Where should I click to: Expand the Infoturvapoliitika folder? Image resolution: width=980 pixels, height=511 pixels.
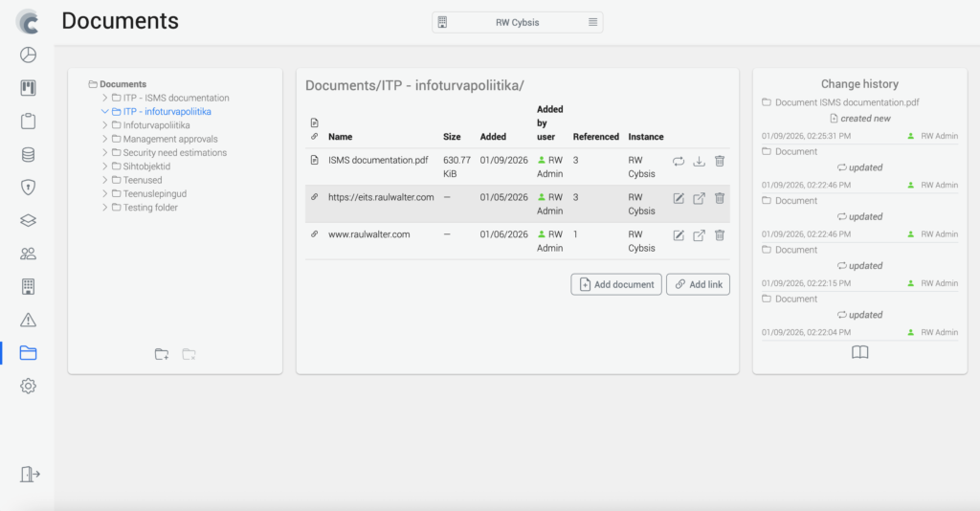point(105,125)
